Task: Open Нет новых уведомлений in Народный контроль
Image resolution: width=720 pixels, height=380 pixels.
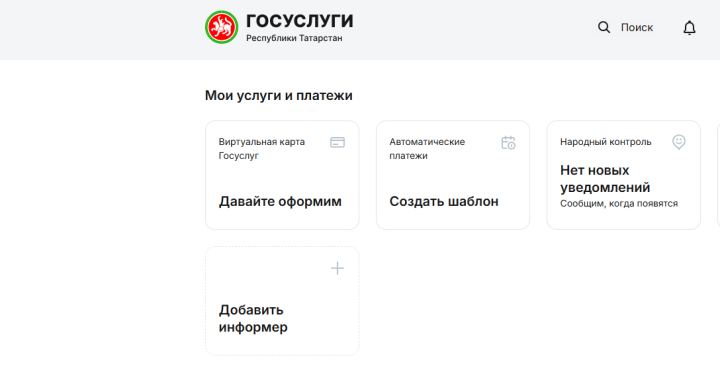Action: (605, 179)
